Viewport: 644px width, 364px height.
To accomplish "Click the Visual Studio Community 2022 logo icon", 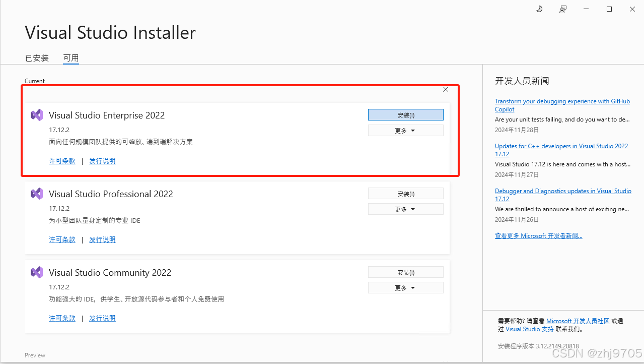I will coord(37,272).
